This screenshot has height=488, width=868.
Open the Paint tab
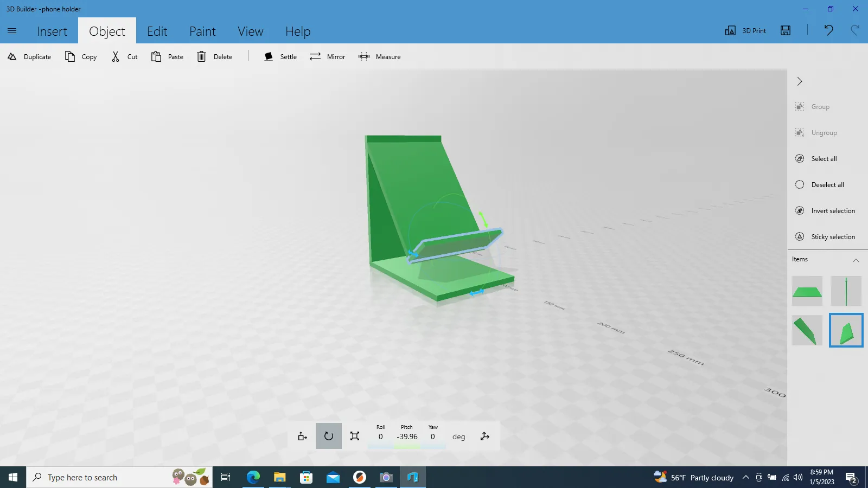pos(202,31)
